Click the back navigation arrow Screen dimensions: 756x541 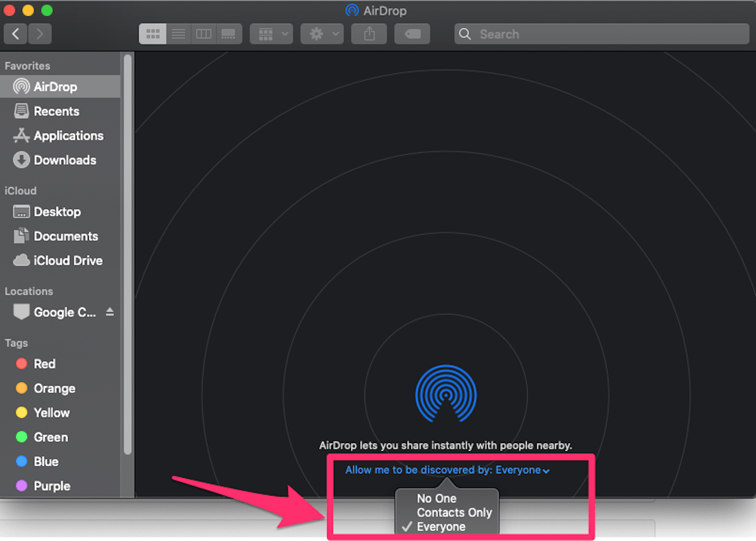click(15, 34)
